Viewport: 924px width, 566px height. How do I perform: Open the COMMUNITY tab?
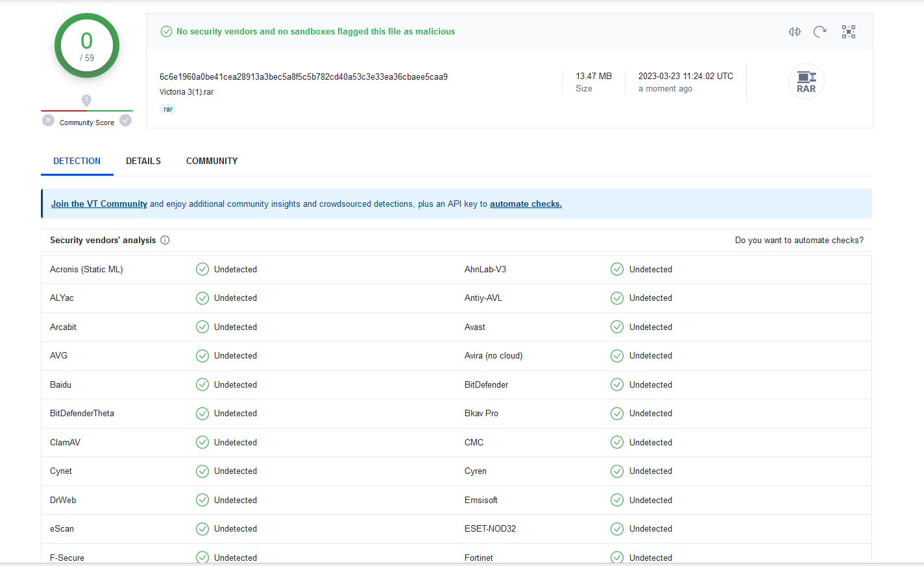[x=212, y=161]
